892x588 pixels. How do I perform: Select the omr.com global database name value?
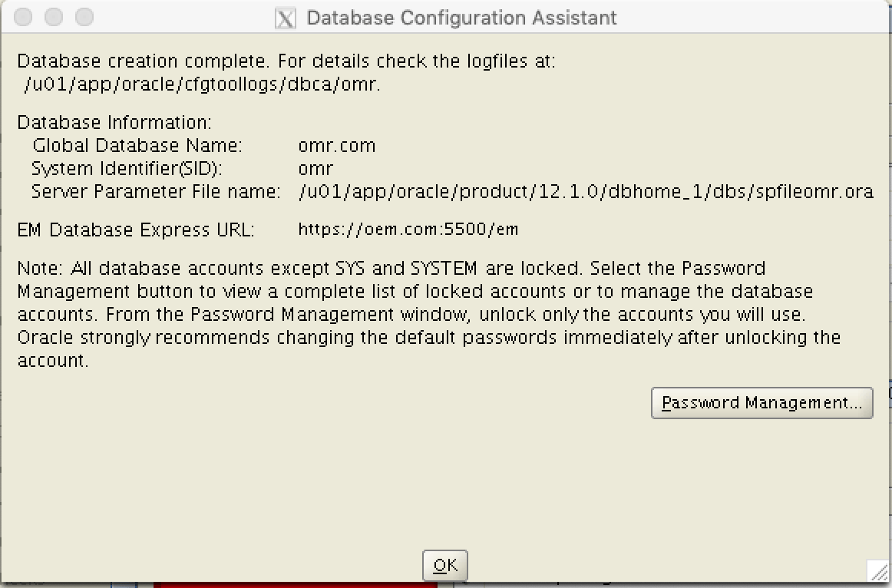pos(337,146)
